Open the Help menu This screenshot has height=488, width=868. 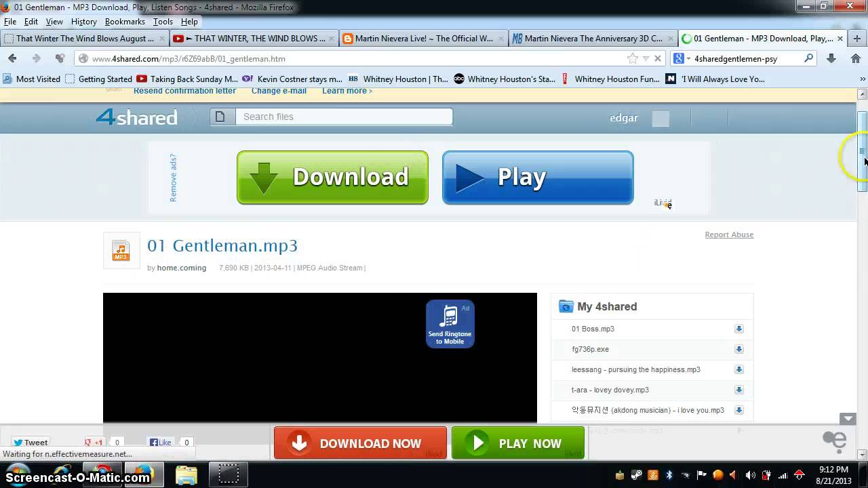189,22
